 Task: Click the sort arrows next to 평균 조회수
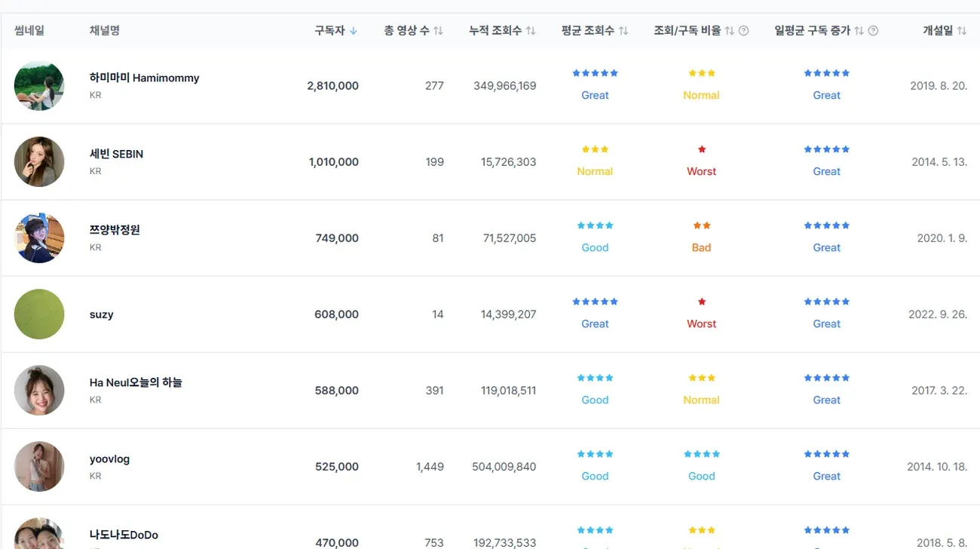623,31
